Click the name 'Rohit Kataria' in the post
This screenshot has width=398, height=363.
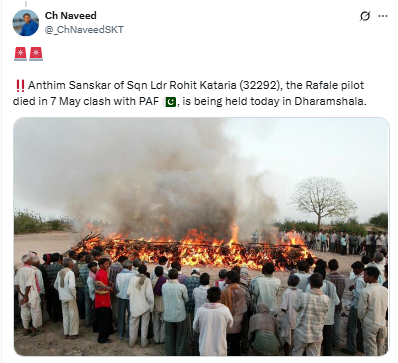[x=203, y=85]
